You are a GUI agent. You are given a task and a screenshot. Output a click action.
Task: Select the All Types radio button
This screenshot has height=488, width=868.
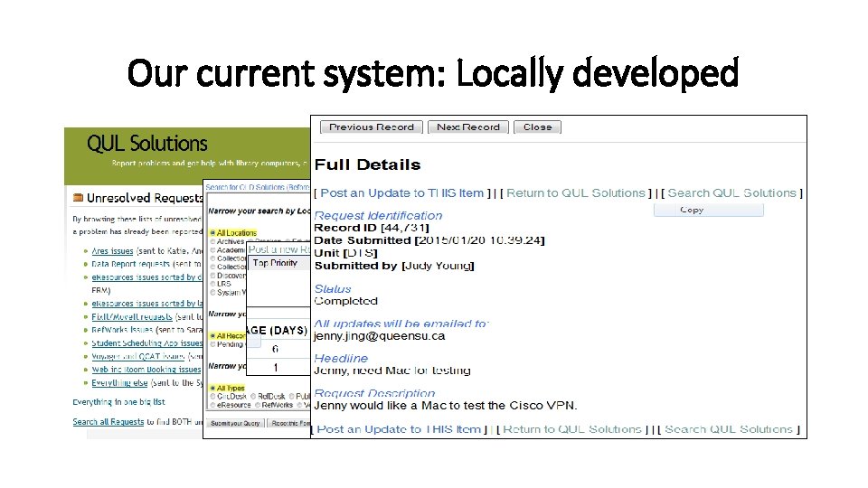(x=212, y=389)
